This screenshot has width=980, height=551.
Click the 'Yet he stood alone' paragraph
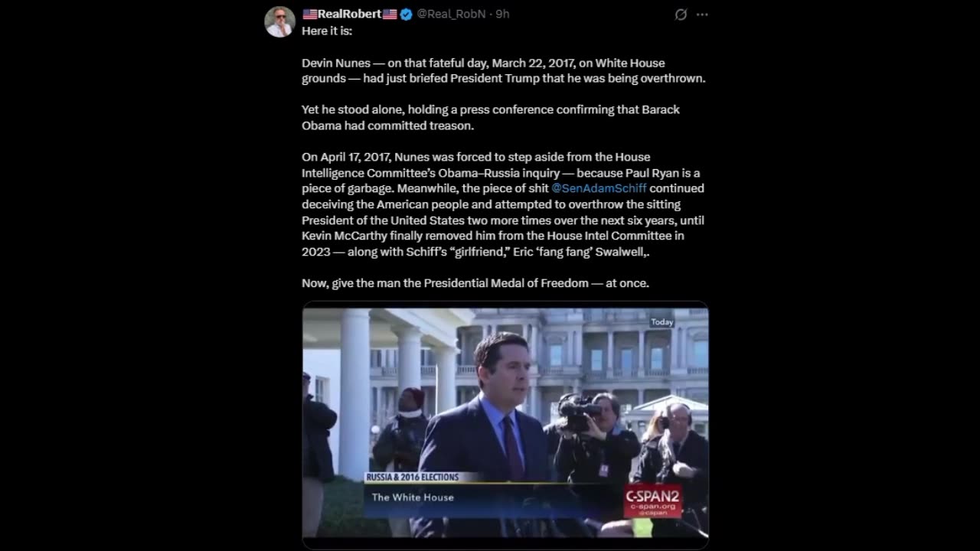pyautogui.click(x=491, y=117)
